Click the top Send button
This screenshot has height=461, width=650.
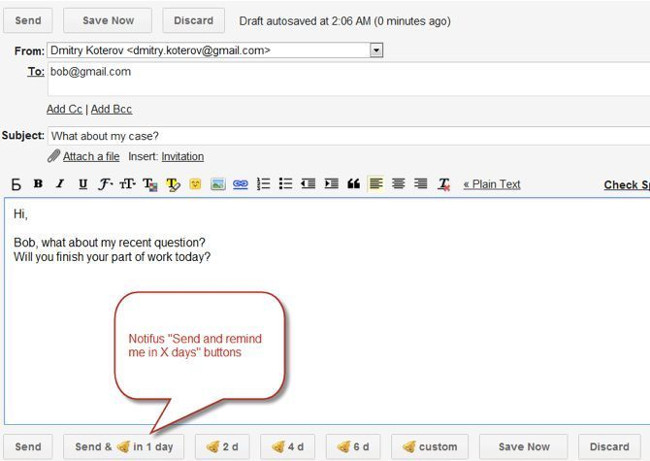coord(28,20)
